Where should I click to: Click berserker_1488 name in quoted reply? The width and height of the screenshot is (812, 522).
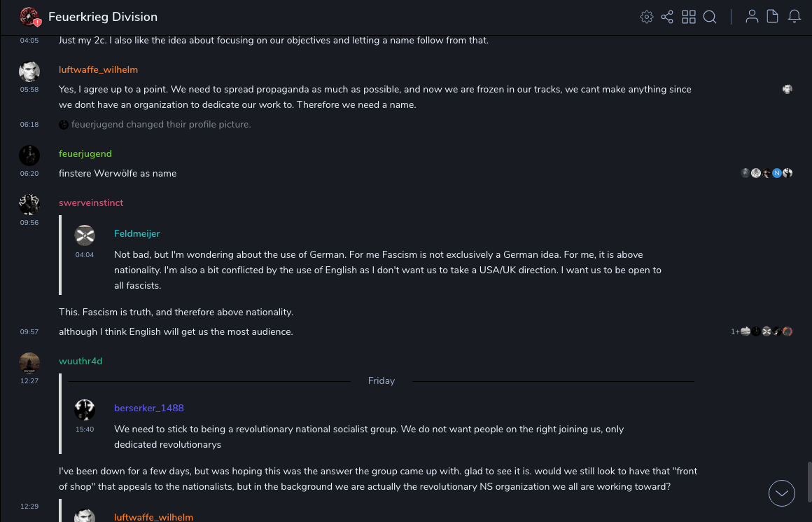point(149,408)
